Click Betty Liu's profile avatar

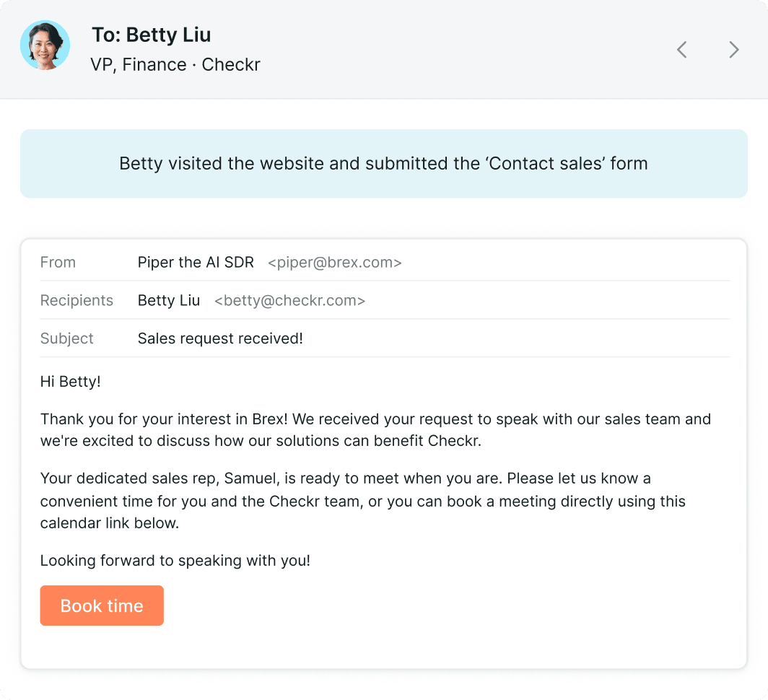45,45
